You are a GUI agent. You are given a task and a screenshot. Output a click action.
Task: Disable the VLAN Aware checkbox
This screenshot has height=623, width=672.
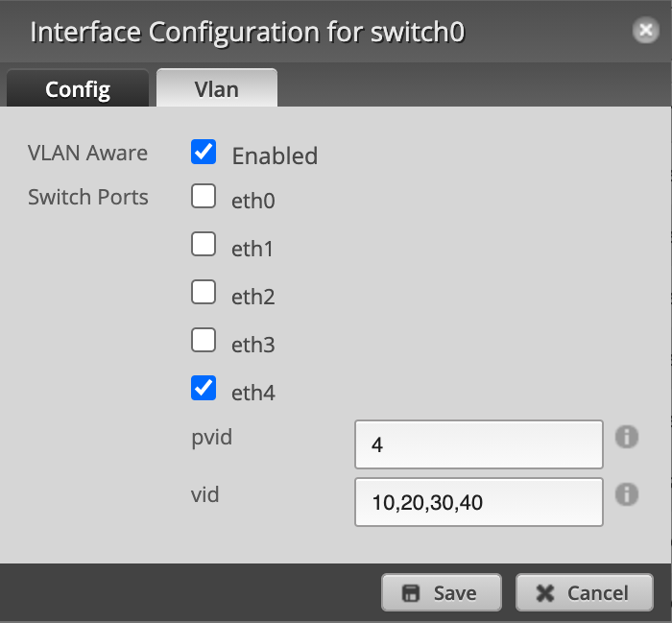tap(204, 152)
